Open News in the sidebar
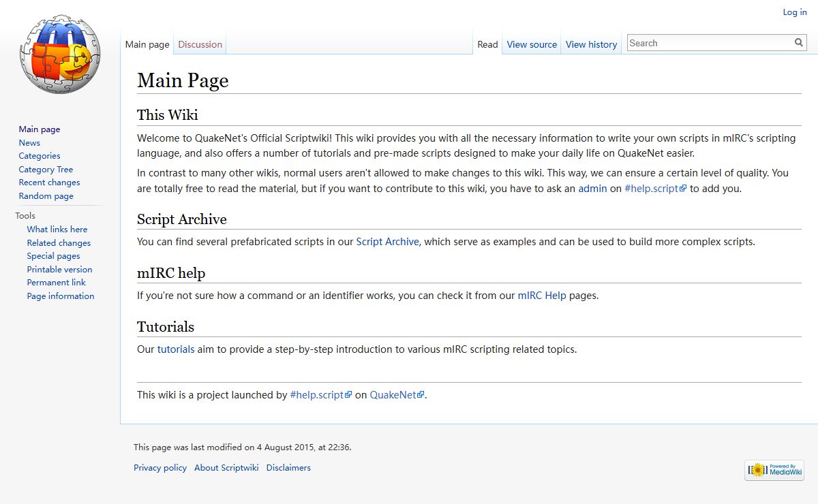Screen dimensions: 818x504 (29, 143)
